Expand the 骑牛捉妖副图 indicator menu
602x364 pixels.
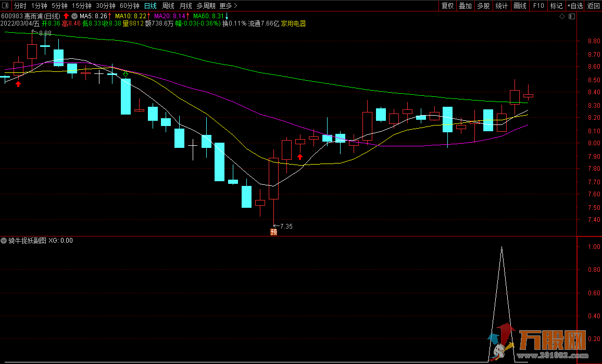[x=4, y=241]
